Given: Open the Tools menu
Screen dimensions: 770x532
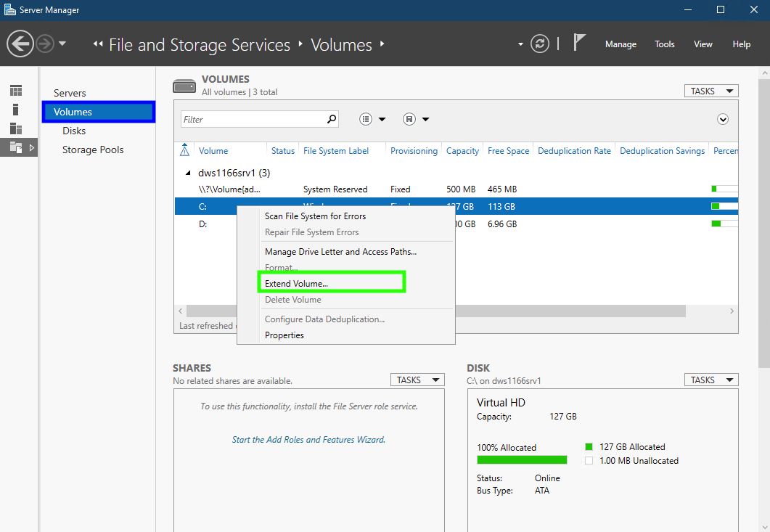Looking at the screenshot, I should coord(665,44).
